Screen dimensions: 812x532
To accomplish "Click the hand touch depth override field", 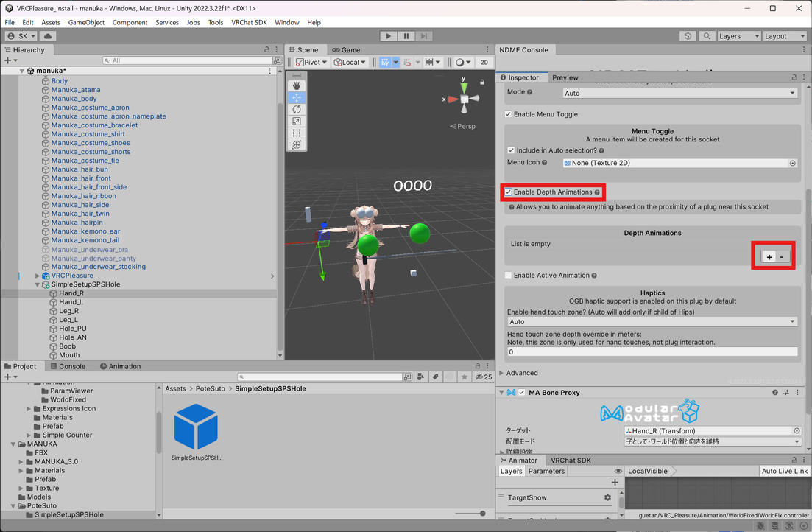I will point(652,352).
